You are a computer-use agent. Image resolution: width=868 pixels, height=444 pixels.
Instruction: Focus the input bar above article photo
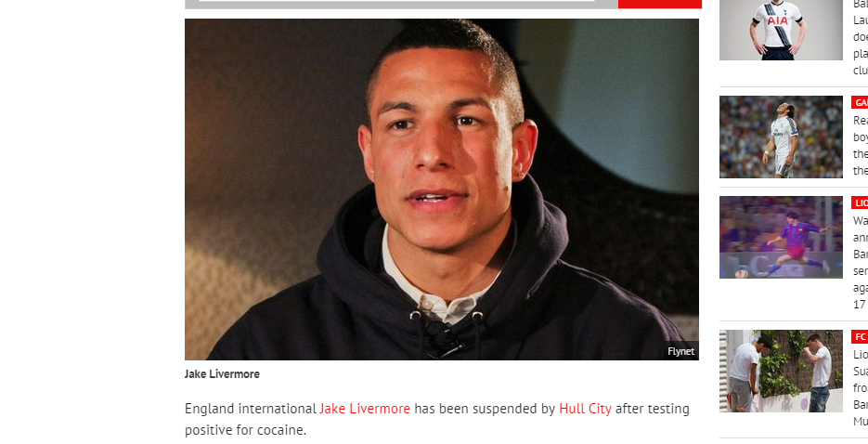click(x=397, y=2)
